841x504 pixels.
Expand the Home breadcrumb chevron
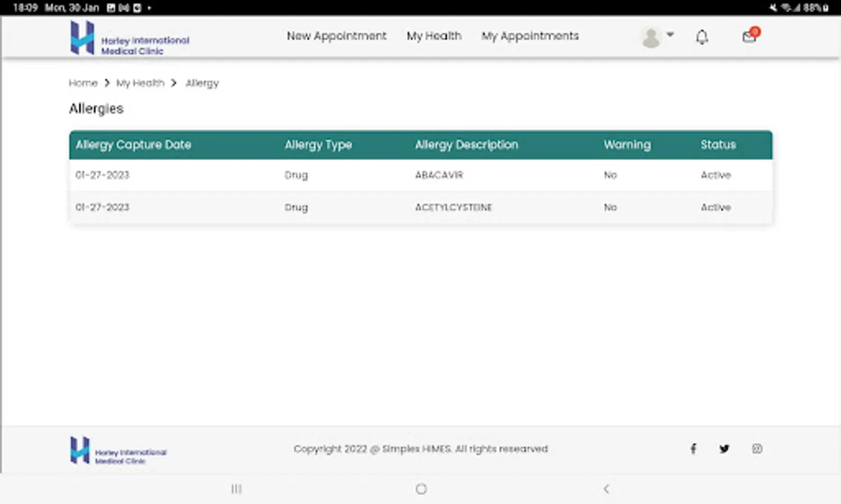click(x=106, y=83)
